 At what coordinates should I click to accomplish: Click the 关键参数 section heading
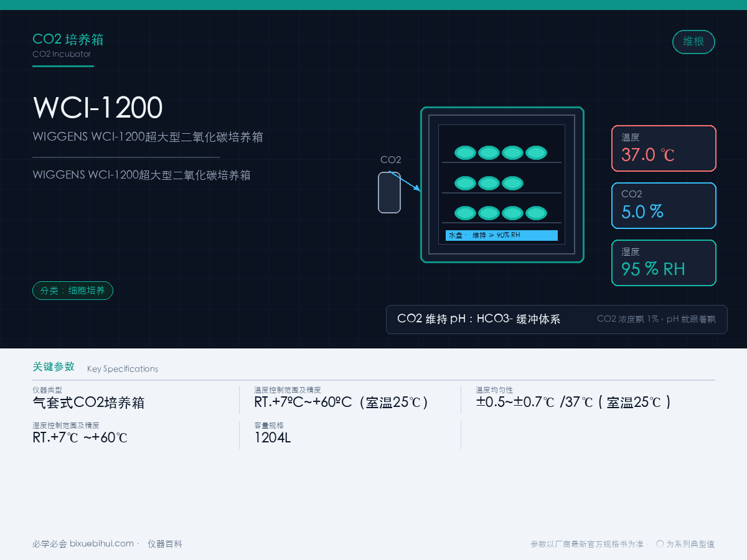(54, 366)
